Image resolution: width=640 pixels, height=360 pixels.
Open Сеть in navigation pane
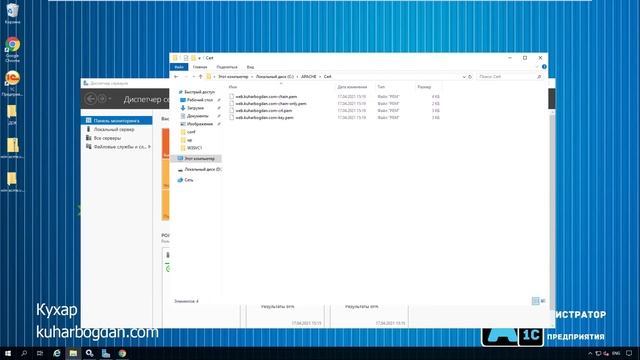pos(185,180)
